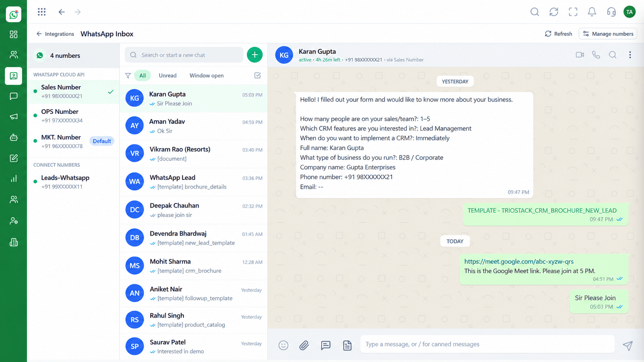Image resolution: width=644 pixels, height=362 pixels.
Task: Open Karan Gupta chat in list
Action: (x=194, y=98)
